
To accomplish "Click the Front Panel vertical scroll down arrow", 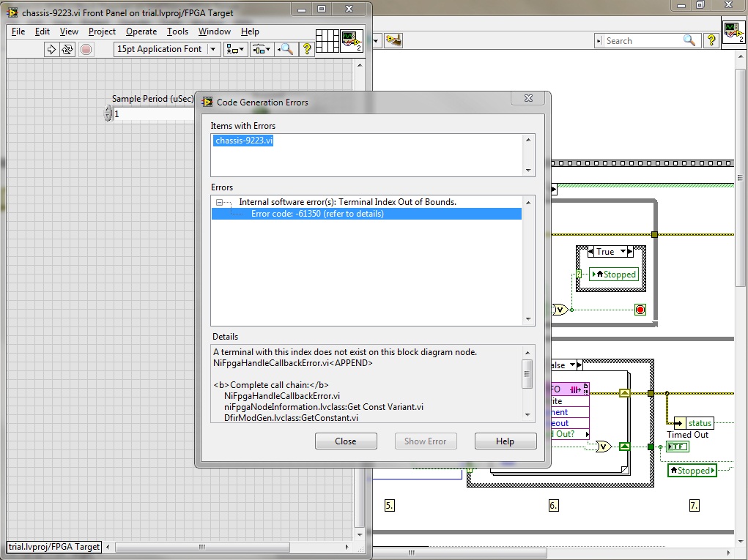I will tap(360, 534).
